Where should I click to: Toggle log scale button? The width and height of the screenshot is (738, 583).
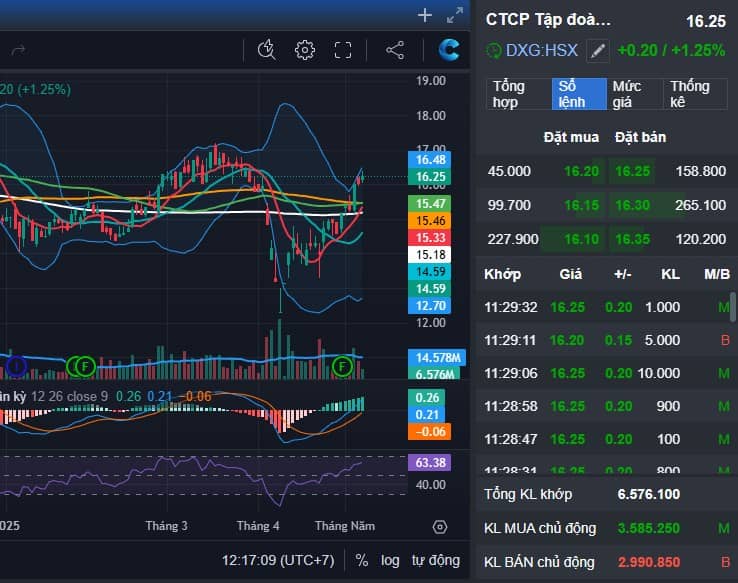390,560
